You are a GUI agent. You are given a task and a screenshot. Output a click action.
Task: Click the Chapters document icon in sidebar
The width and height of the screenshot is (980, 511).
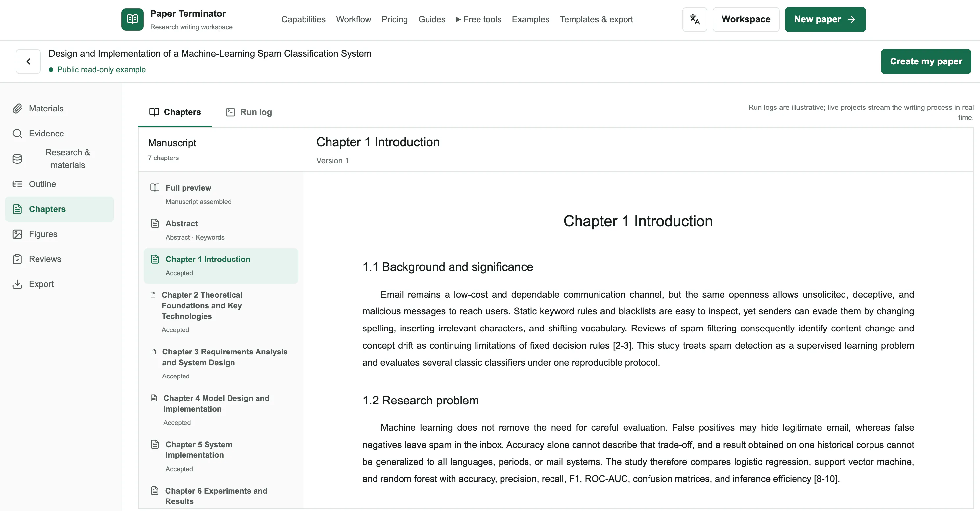[x=17, y=209]
